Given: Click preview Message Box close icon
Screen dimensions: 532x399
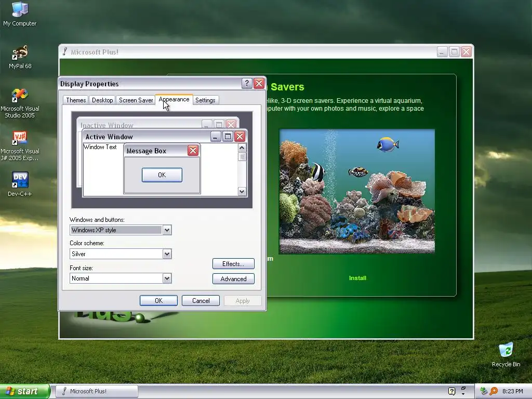Looking at the screenshot, I should [193, 150].
